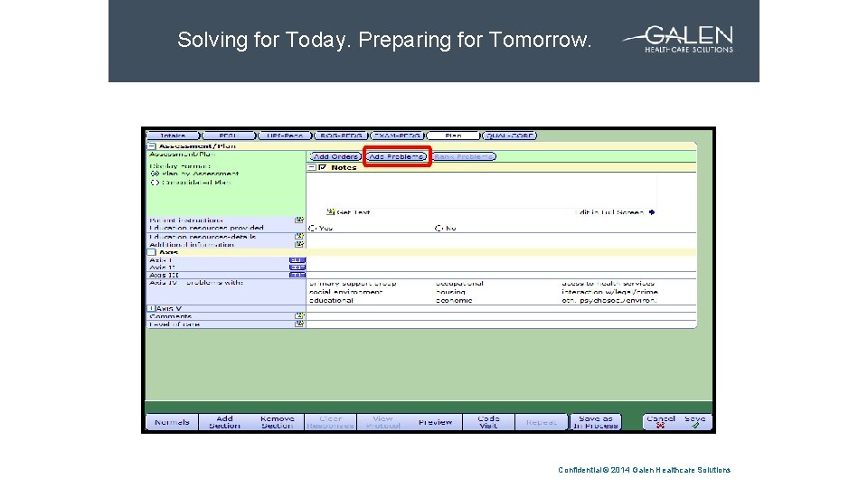Switch to the Intake tab
Screen dimensions: 868x488
(x=173, y=136)
